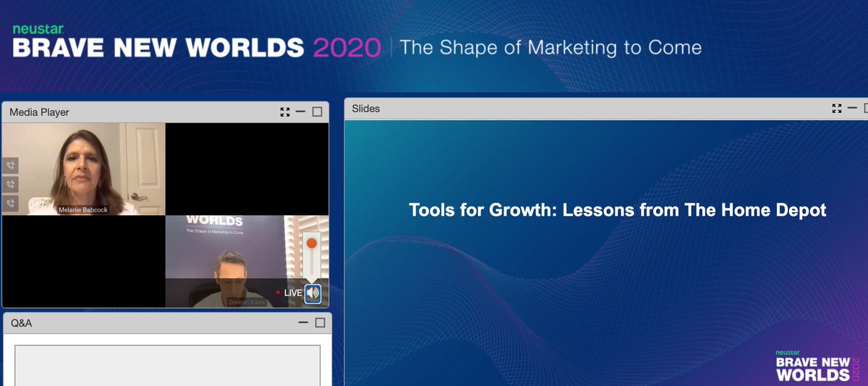
Task: Click the 'Slides' panel title
Action: 365,109
